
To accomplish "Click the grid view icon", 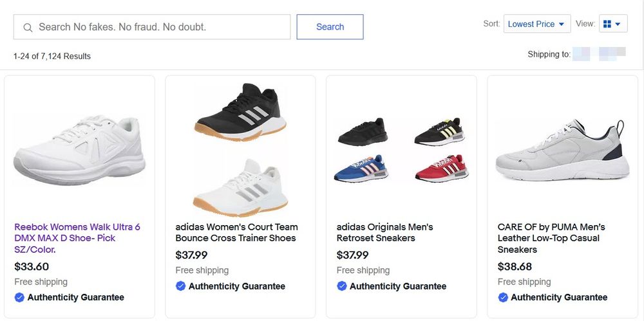I will tap(607, 24).
